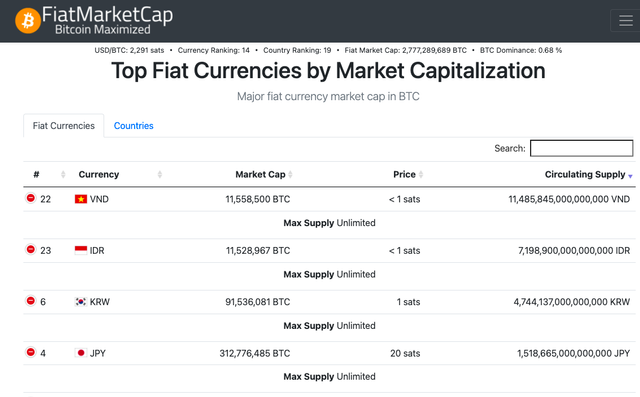This screenshot has height=397, width=640.
Task: Click the VND circulating supply value
Action: (569, 199)
